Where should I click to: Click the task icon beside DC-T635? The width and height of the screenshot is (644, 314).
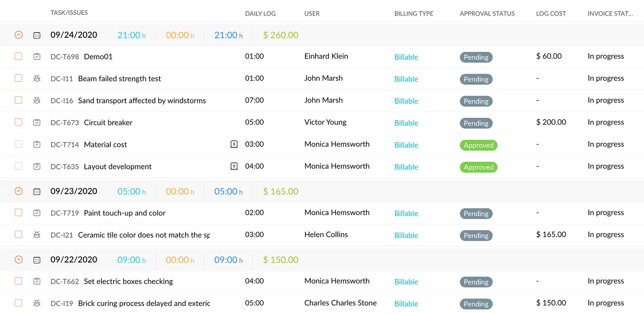(37, 166)
